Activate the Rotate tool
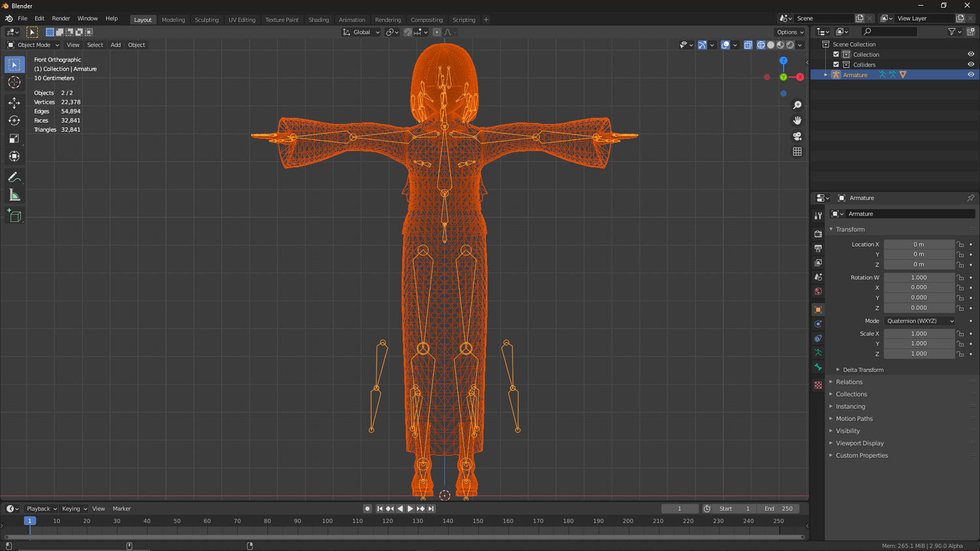Screen dimensions: 980x551 pos(14,120)
